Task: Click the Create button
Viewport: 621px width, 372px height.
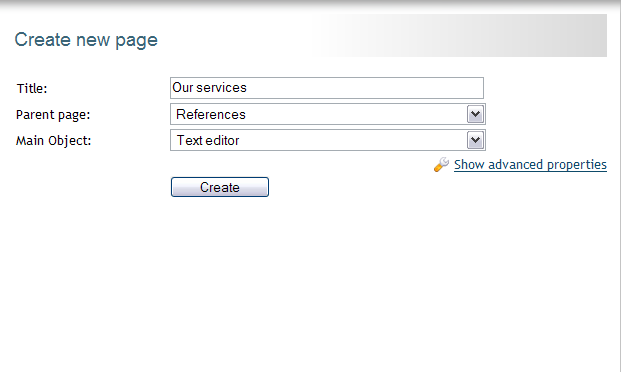Action: click(x=220, y=187)
